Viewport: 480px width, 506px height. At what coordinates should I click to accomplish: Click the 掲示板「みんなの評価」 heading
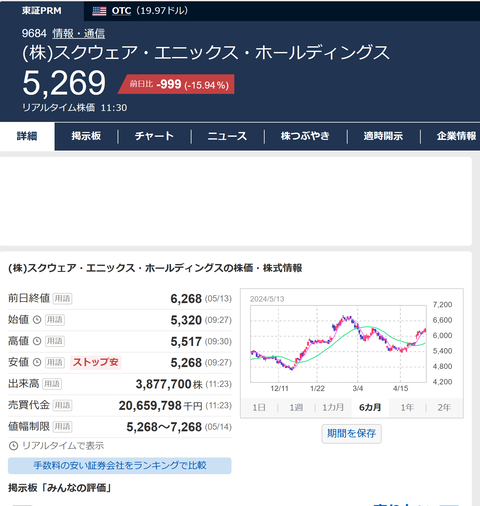tap(60, 488)
